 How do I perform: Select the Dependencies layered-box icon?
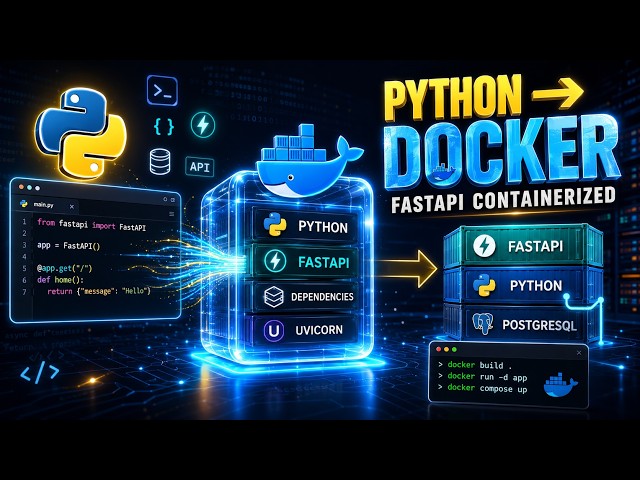click(273, 297)
